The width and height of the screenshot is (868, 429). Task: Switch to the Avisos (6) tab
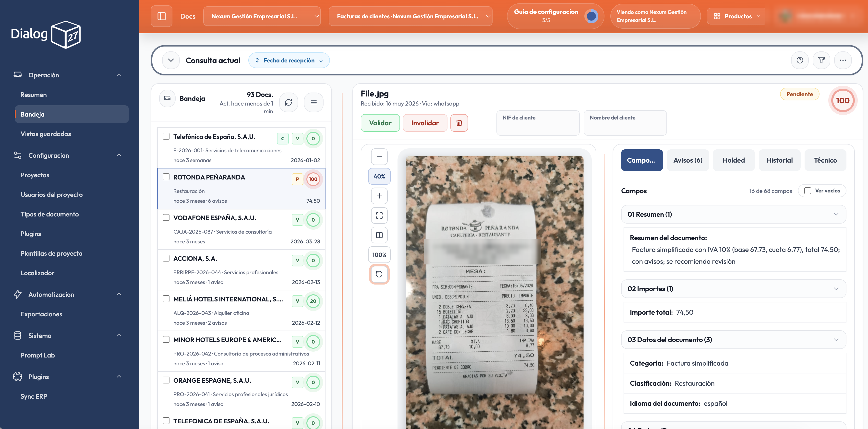tap(687, 160)
